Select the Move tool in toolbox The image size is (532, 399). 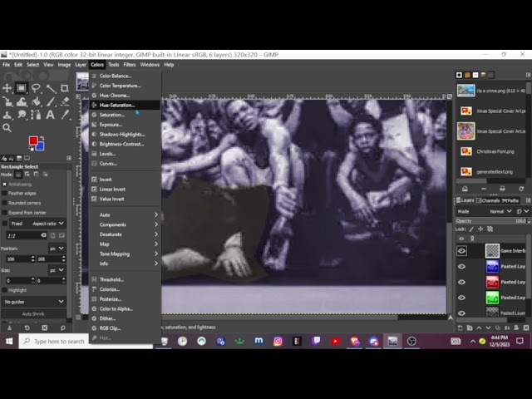[x=7, y=88]
